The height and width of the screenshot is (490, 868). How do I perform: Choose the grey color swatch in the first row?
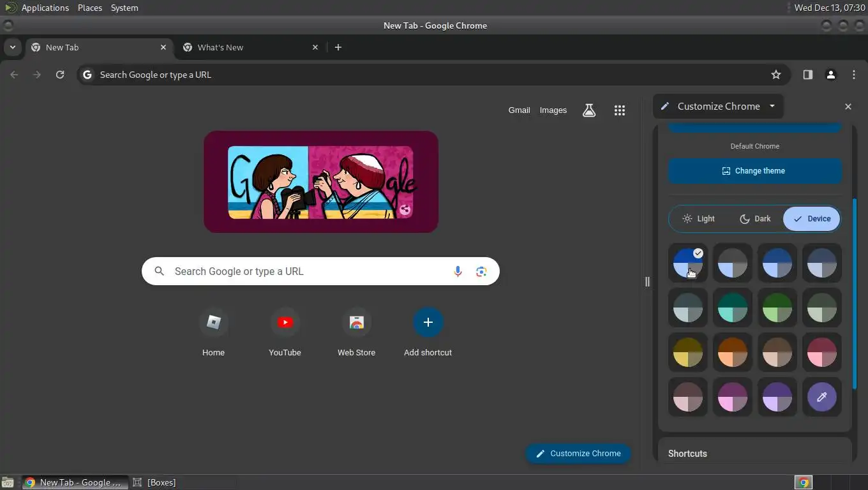[x=733, y=263]
